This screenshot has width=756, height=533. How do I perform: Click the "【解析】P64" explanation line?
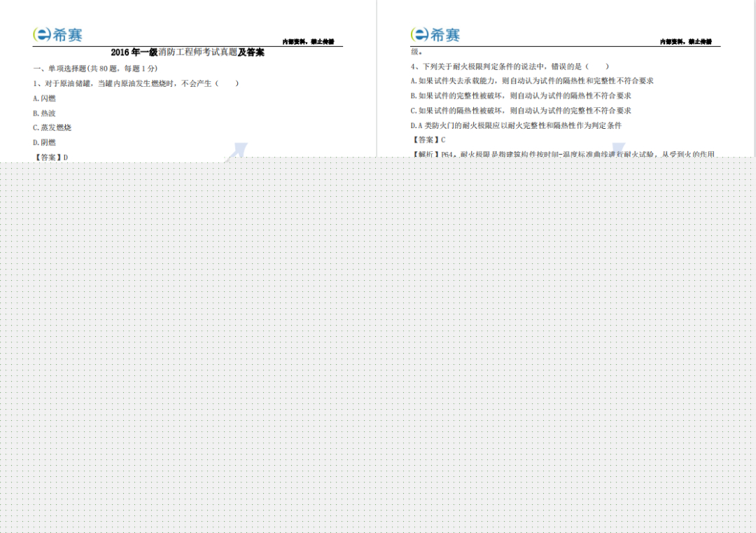(x=563, y=154)
